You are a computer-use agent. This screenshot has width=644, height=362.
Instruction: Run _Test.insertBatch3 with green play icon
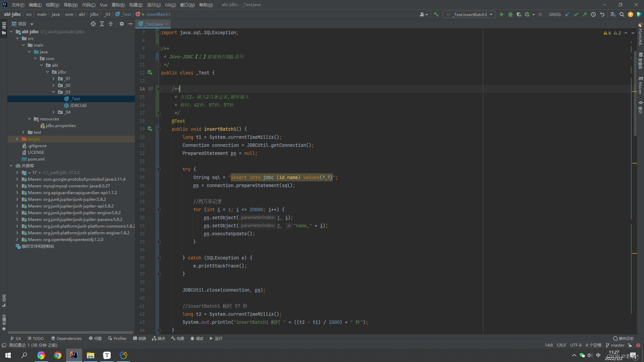coord(502,14)
